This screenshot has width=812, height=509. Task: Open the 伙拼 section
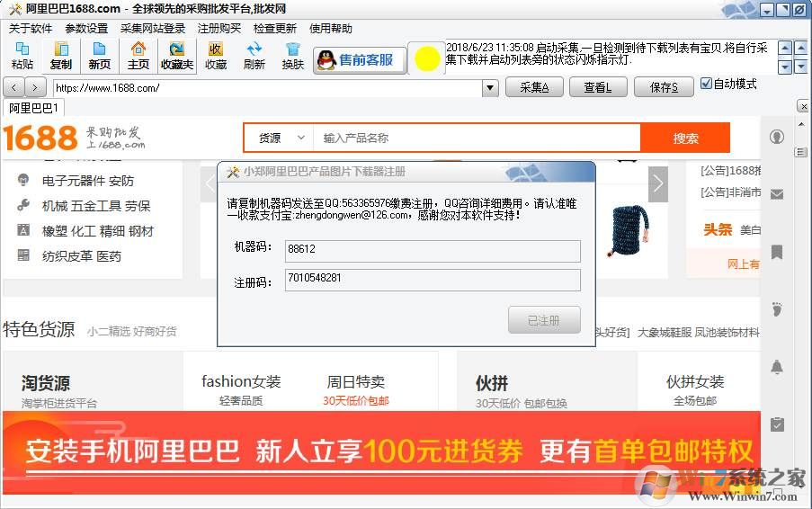click(492, 383)
